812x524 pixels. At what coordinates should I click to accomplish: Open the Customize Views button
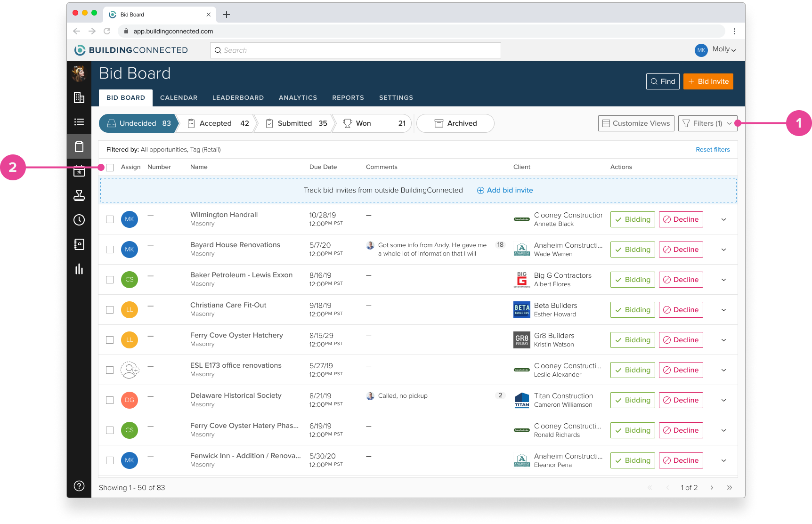[636, 123]
